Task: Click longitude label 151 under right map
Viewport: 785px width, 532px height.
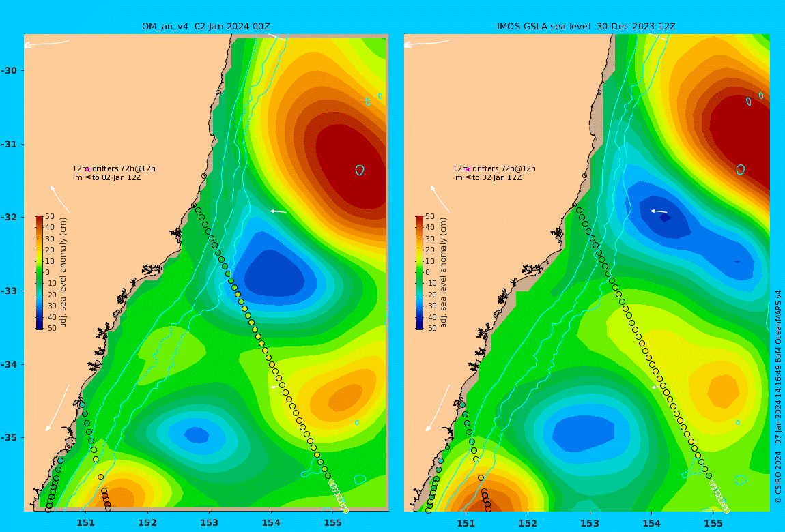Action: tap(466, 523)
